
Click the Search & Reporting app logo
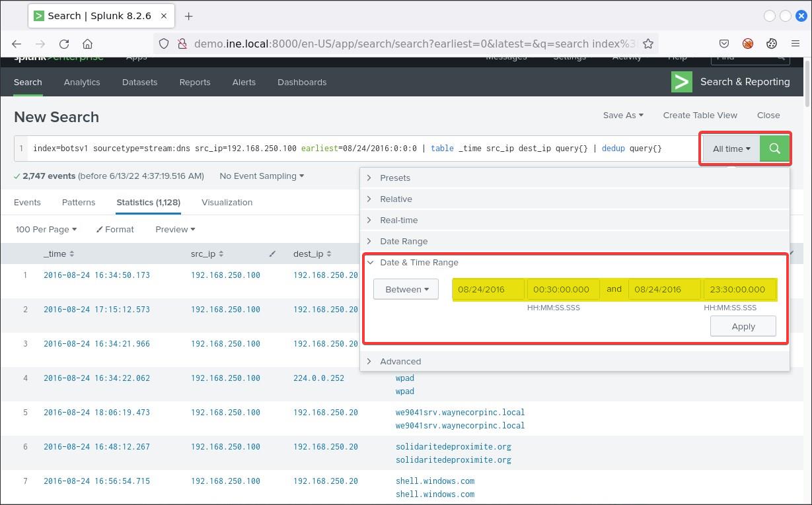click(681, 82)
